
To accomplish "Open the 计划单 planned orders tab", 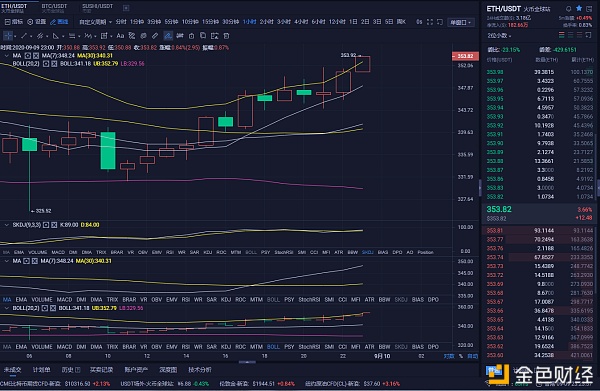I will (x=41, y=370).
